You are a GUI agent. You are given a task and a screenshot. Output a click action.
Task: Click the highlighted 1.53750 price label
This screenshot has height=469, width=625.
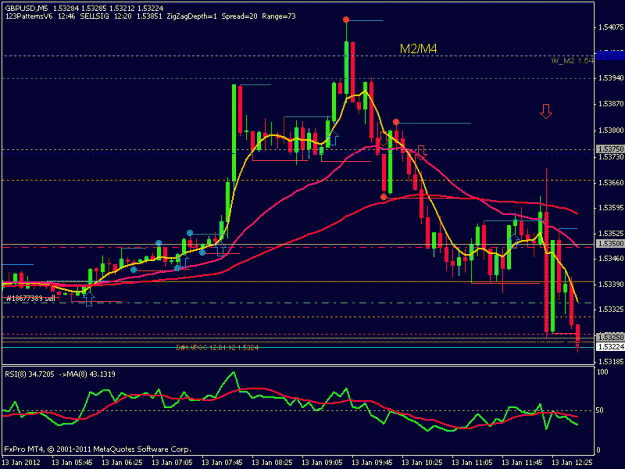[x=610, y=149]
